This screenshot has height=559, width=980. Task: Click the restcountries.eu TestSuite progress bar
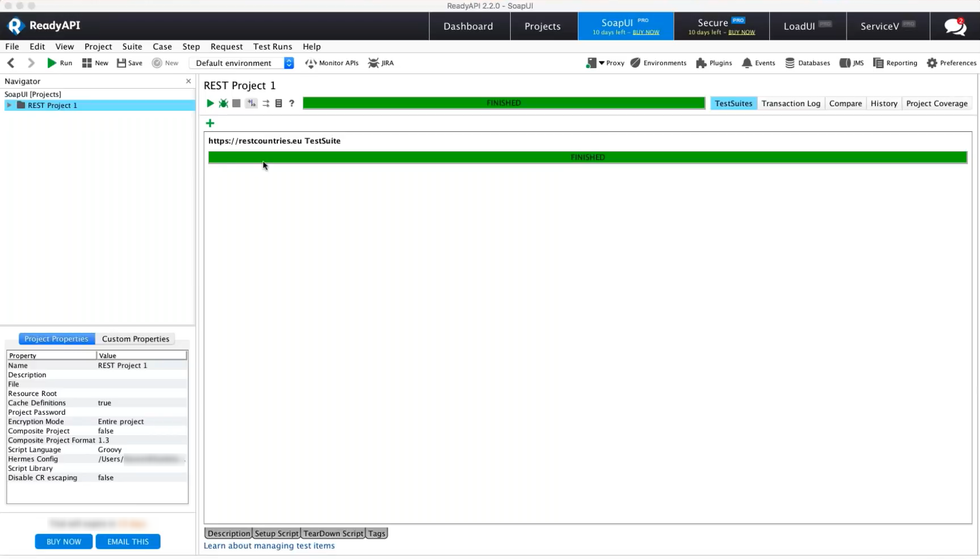(x=587, y=157)
